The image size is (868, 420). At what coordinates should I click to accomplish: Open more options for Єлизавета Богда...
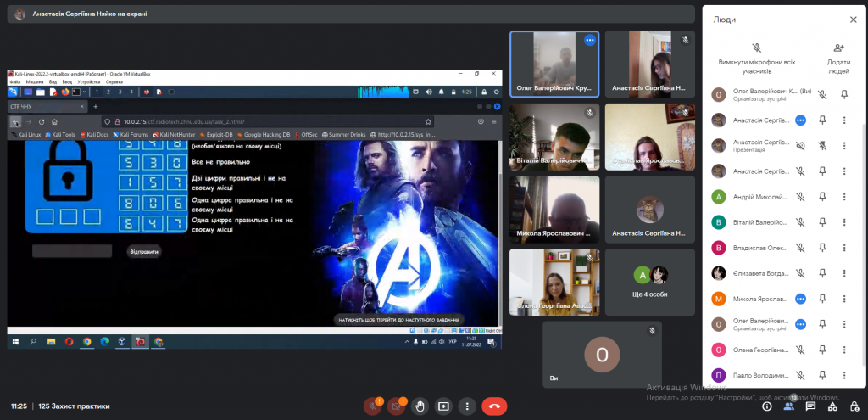(844, 273)
